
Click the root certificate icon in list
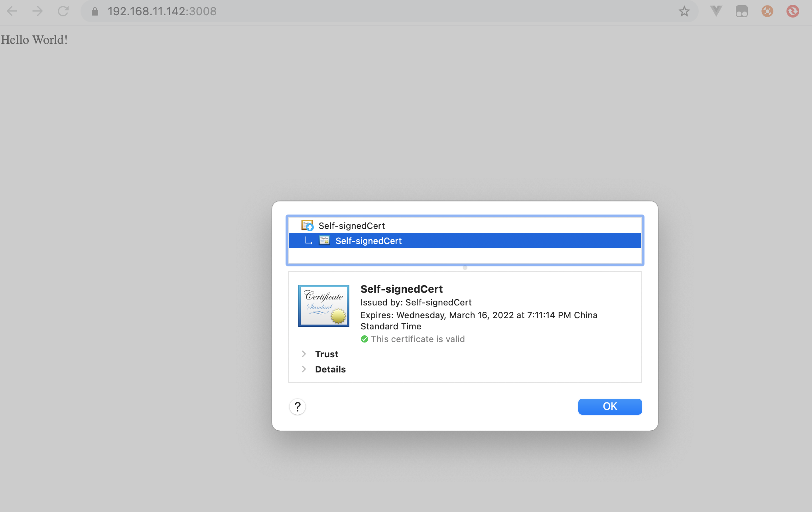307,226
